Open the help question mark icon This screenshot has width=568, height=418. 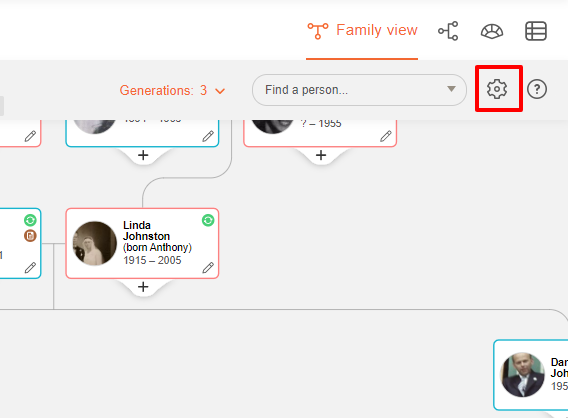click(536, 89)
